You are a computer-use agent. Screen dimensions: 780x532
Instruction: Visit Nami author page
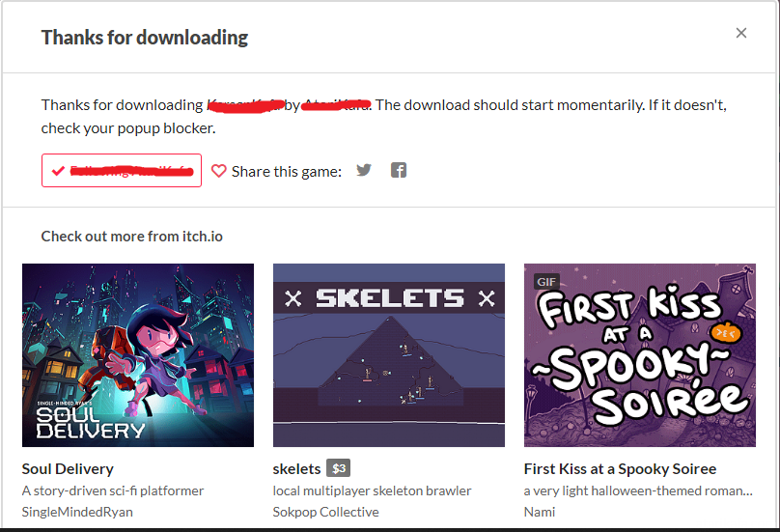click(x=540, y=512)
